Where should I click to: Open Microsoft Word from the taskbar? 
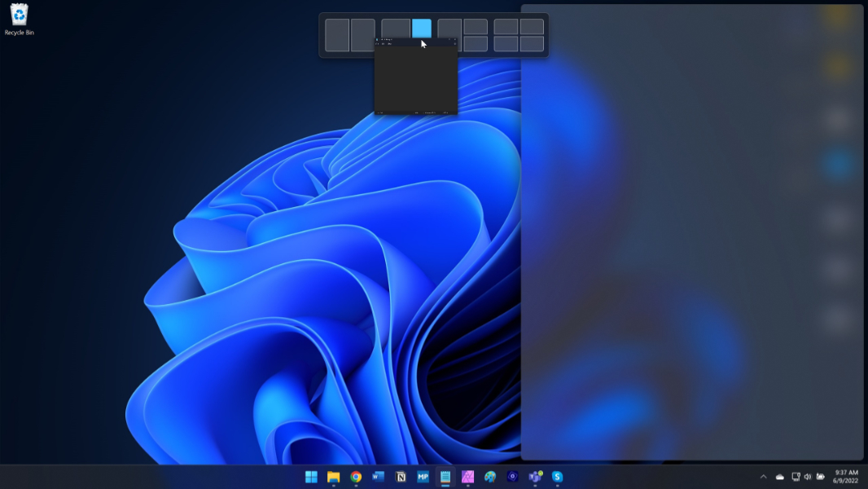pos(378,477)
